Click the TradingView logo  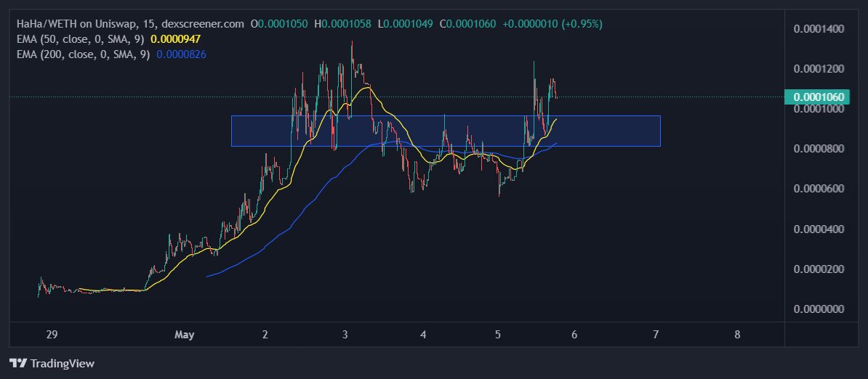(52, 363)
